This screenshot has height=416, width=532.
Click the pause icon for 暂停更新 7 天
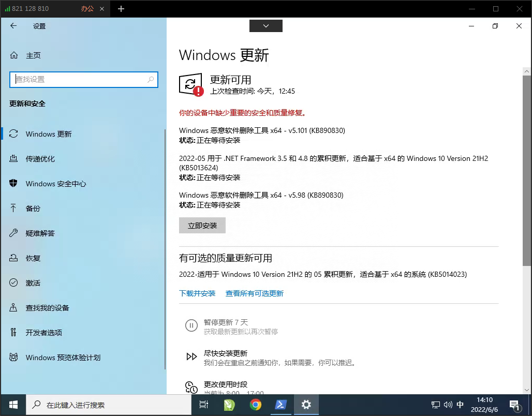[x=191, y=325]
